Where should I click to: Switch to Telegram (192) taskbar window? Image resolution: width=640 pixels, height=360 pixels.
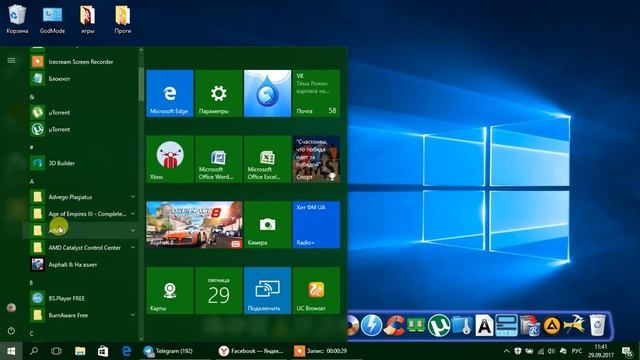(177, 351)
